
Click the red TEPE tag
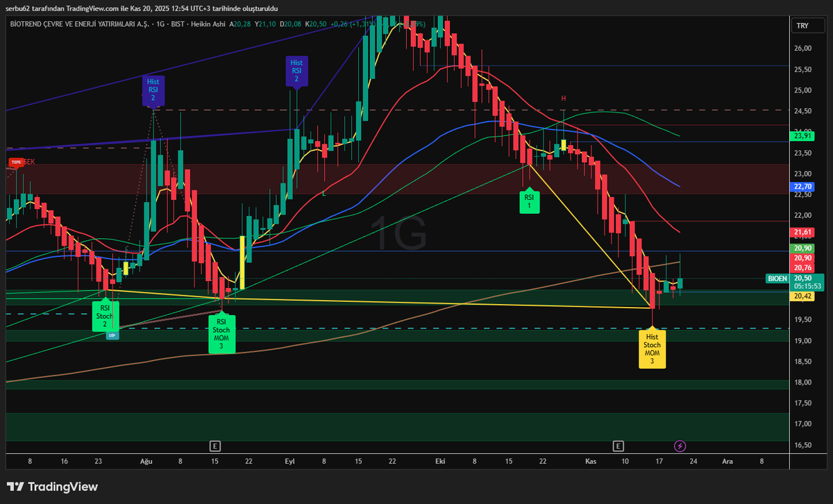tap(15, 162)
